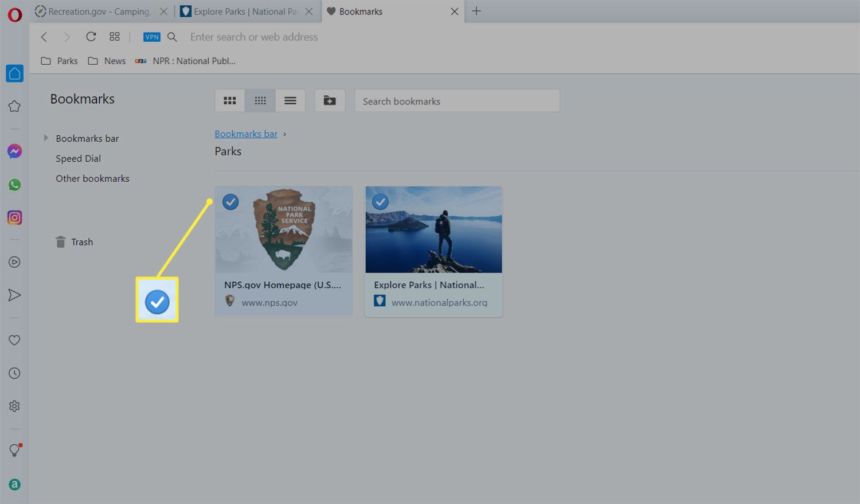Open the Opera main menu logo
This screenshot has width=860, height=504.
(14, 14)
